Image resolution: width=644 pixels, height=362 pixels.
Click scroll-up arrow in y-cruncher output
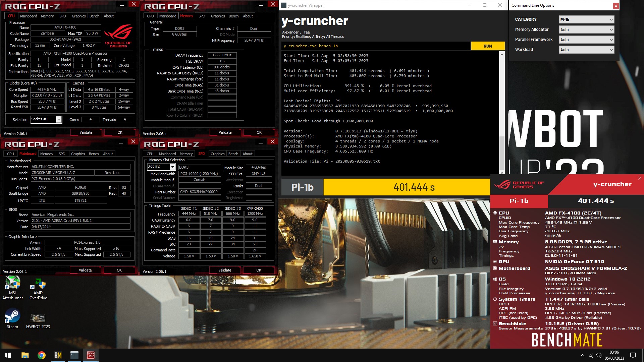pyautogui.click(x=502, y=54)
